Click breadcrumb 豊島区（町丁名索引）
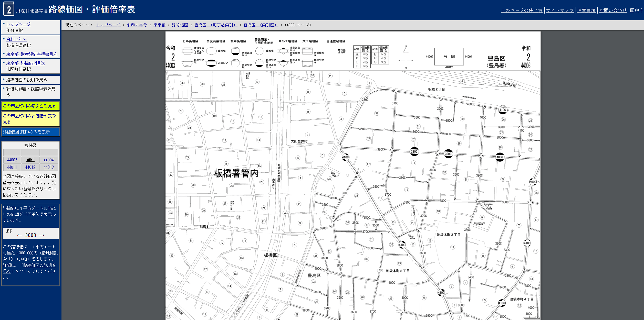 pos(216,25)
